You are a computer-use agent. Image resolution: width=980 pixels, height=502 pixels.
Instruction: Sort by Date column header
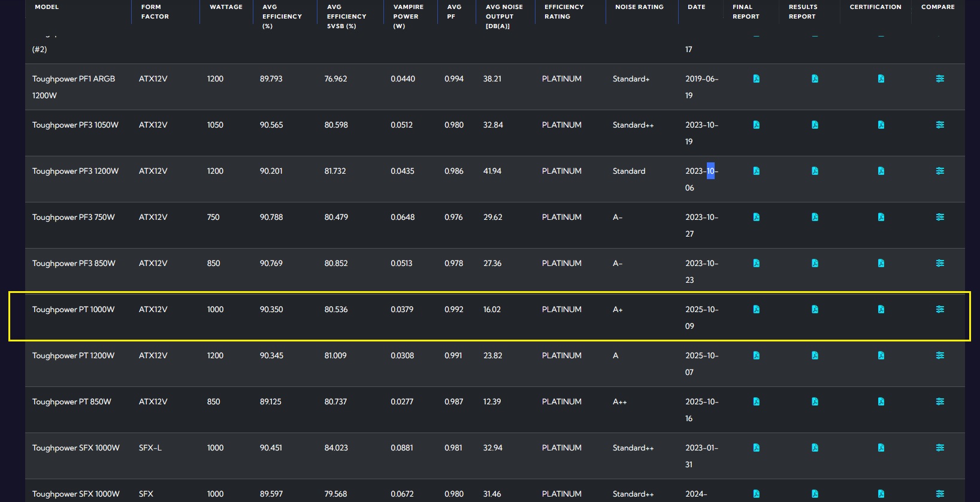click(696, 7)
